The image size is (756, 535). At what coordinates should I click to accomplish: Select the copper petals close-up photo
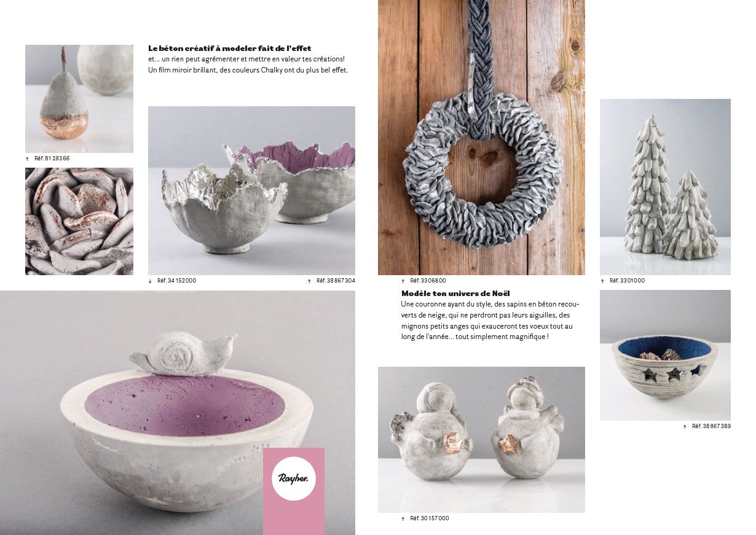(79, 221)
